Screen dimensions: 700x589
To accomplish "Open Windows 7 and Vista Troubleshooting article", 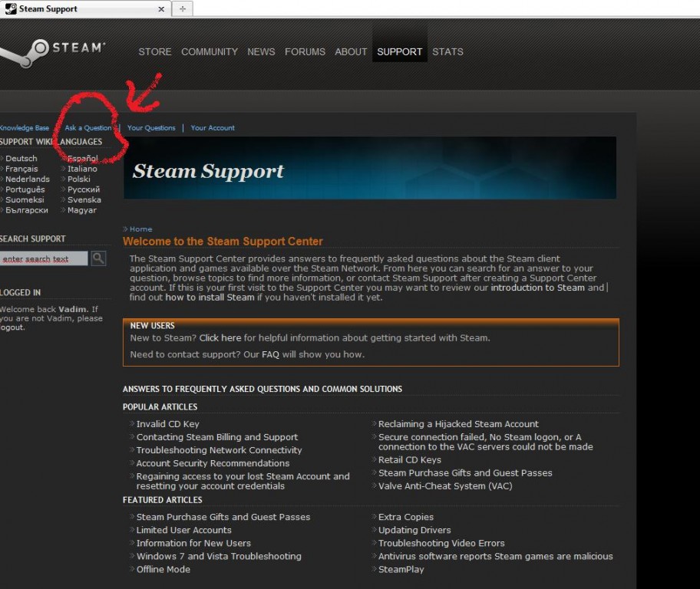I will pyautogui.click(x=219, y=556).
